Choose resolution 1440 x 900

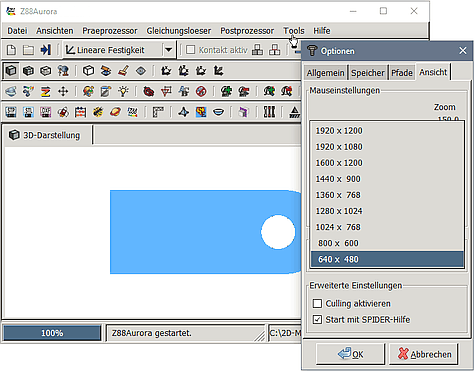387,179
